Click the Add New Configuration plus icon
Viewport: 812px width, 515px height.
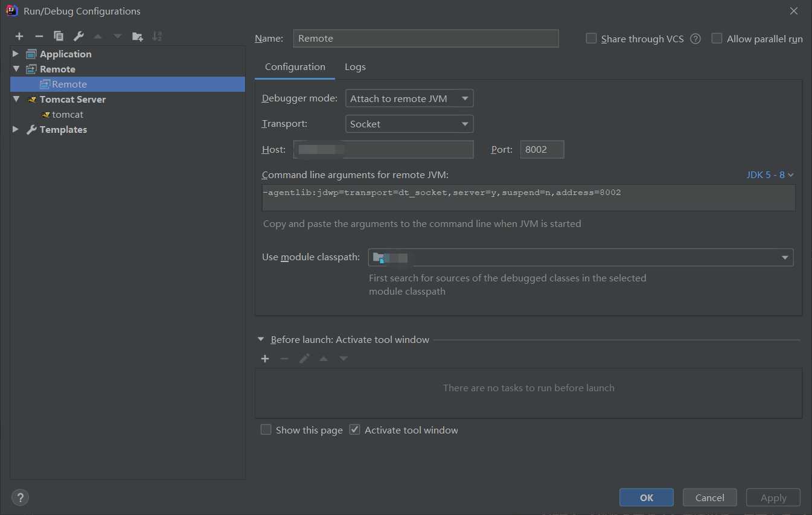(19, 36)
